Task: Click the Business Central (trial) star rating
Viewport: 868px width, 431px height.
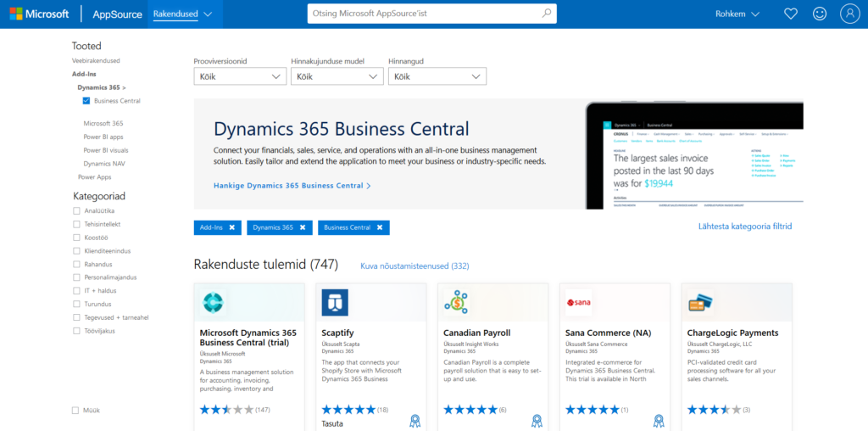Action: pyautogui.click(x=226, y=410)
